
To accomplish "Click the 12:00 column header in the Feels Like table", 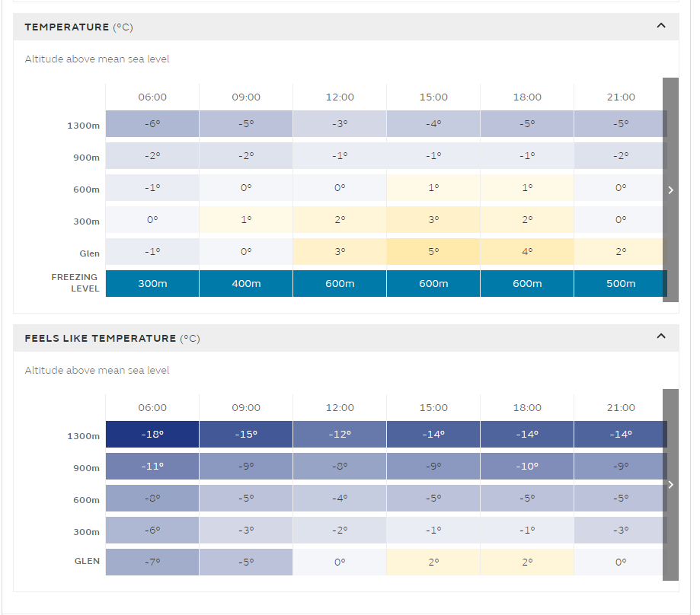I will pos(340,407).
